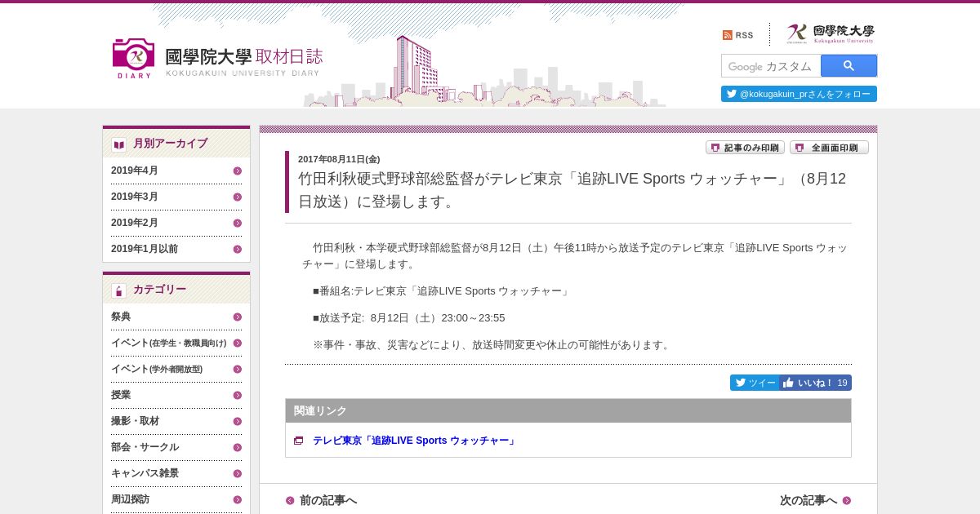Click the カテゴリー heading
Screen dimensions: 980x514
click(x=159, y=290)
